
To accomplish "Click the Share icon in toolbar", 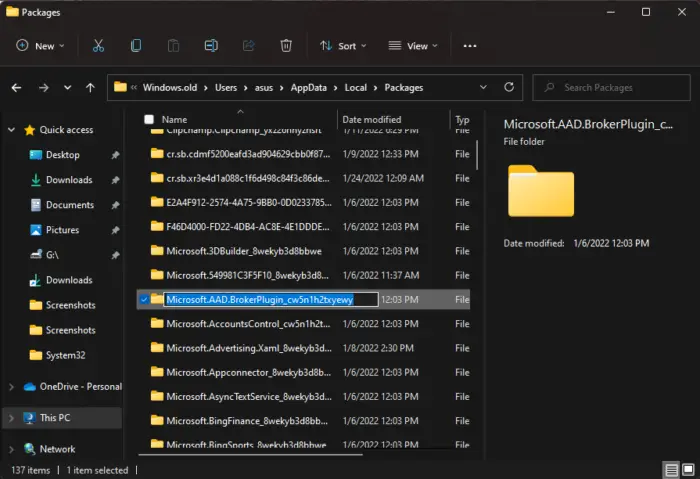I will [x=249, y=46].
